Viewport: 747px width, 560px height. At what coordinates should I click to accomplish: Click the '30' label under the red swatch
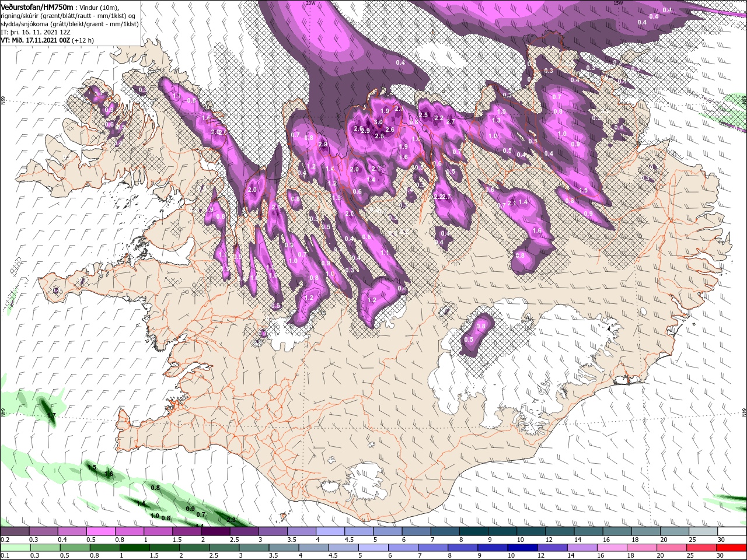coord(720,556)
